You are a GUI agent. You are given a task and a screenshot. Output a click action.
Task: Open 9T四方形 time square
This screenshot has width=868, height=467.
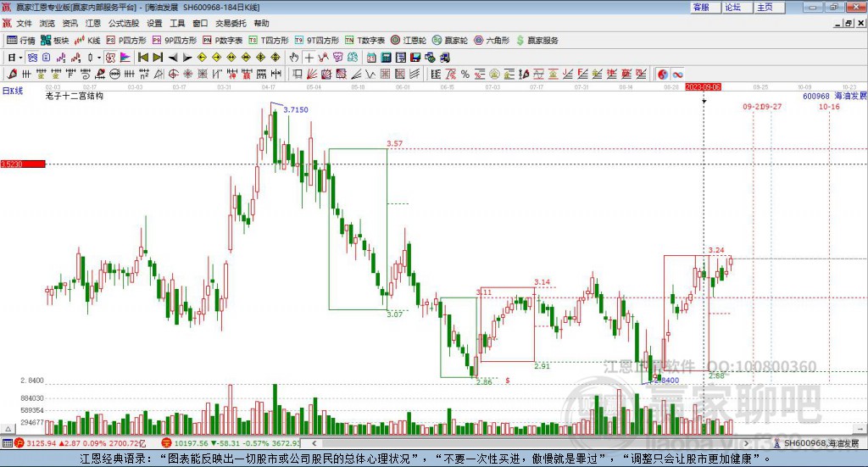pos(317,41)
